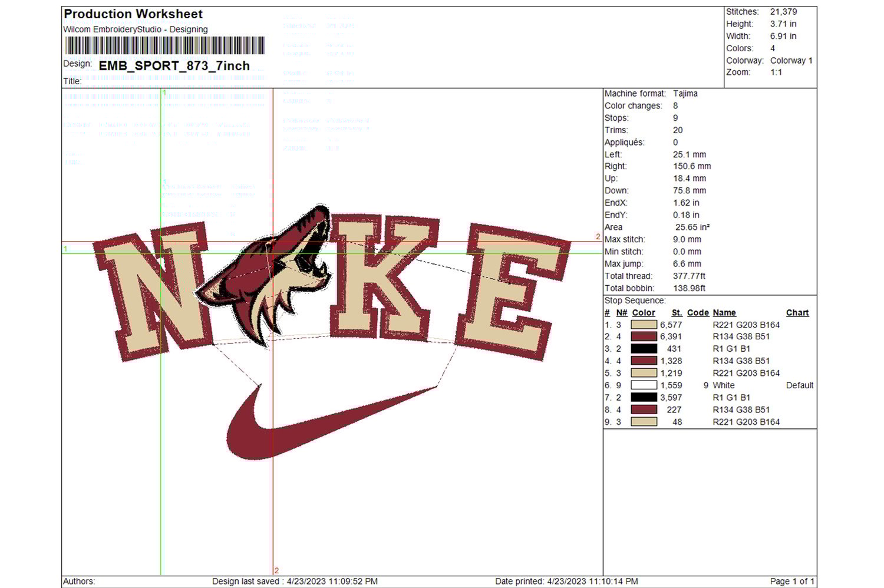Click the tan swatch for stop 9
Image resolution: width=884 pixels, height=588 pixels.
pyautogui.click(x=644, y=422)
